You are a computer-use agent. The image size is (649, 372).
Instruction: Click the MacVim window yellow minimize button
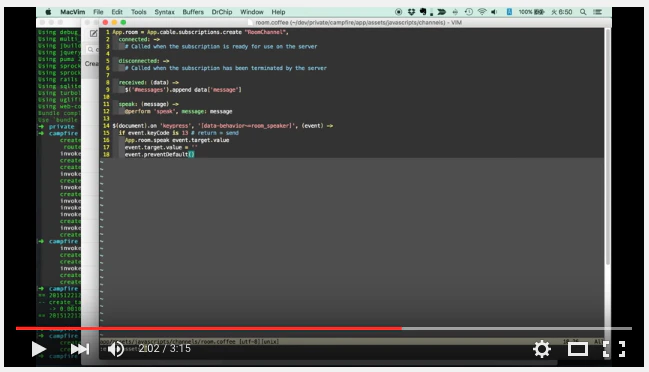click(114, 22)
